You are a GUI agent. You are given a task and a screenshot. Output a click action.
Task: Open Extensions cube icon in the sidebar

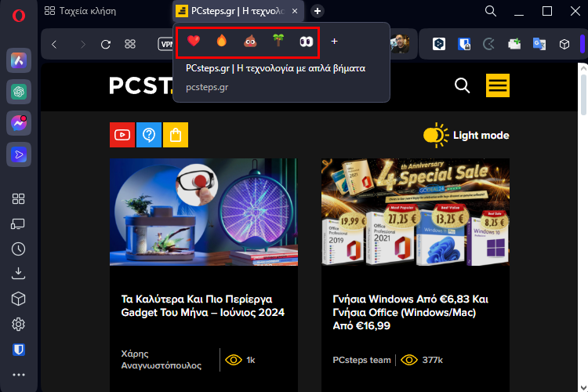(x=18, y=299)
